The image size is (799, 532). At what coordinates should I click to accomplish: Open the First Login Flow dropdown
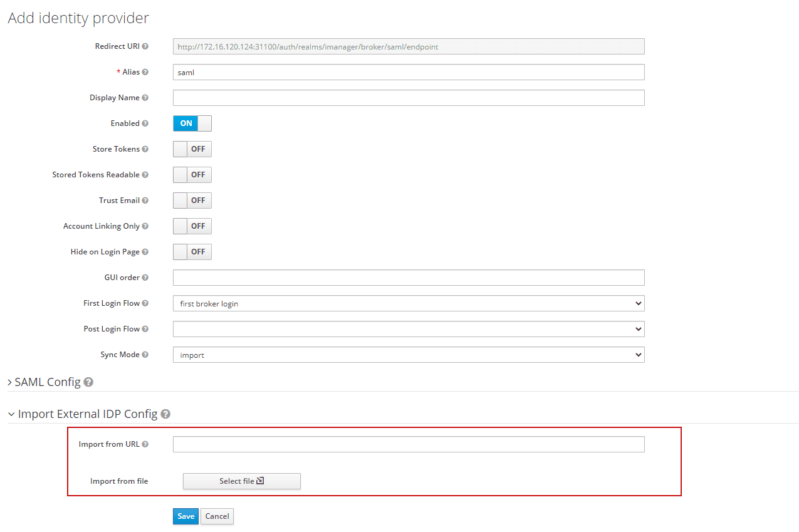pos(409,303)
